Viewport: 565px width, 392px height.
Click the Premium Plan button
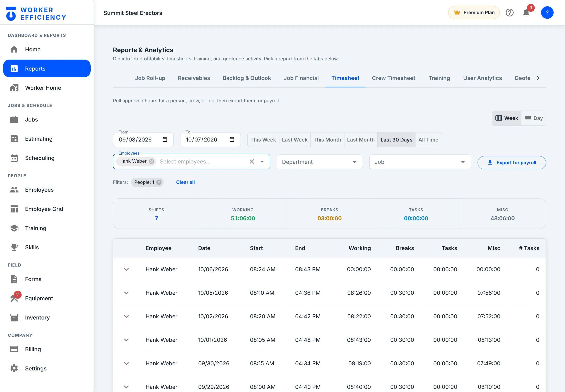(474, 13)
